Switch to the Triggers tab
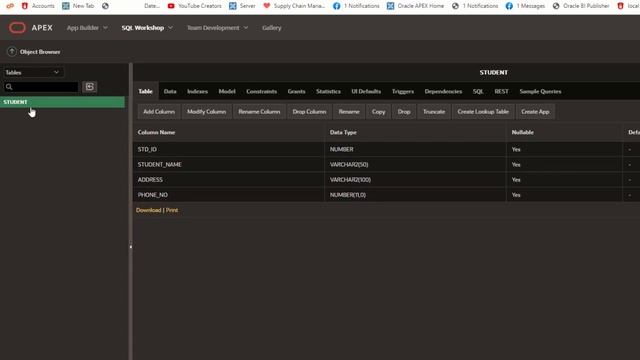This screenshot has height=360, width=640. [403, 91]
